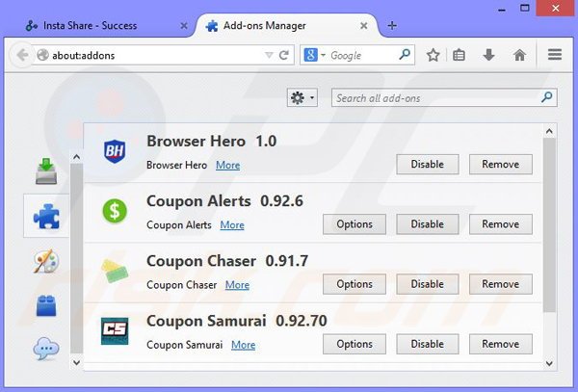Screen dimensions: 578x392
Task: Click the Coupon Chaser coupon icon
Action: point(115,272)
